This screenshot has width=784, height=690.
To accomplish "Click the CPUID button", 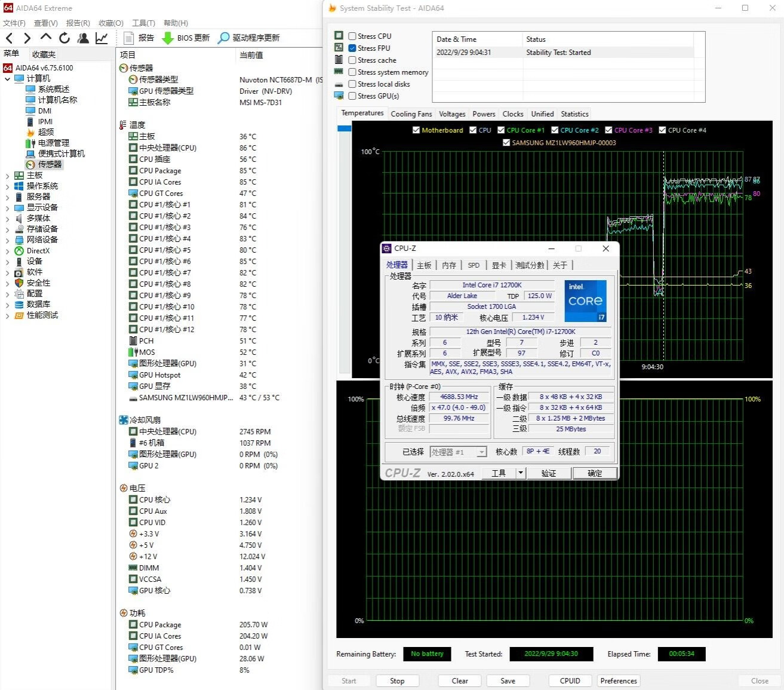I will (x=570, y=681).
